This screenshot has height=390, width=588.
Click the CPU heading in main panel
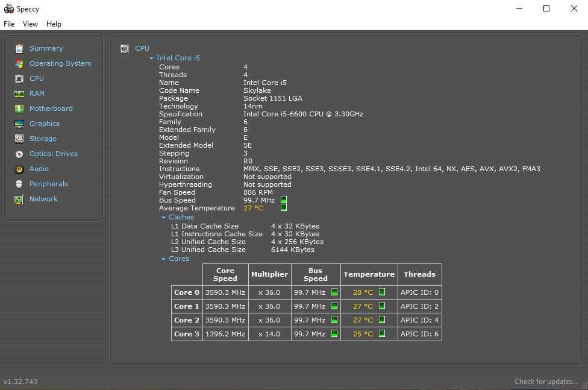(x=142, y=48)
